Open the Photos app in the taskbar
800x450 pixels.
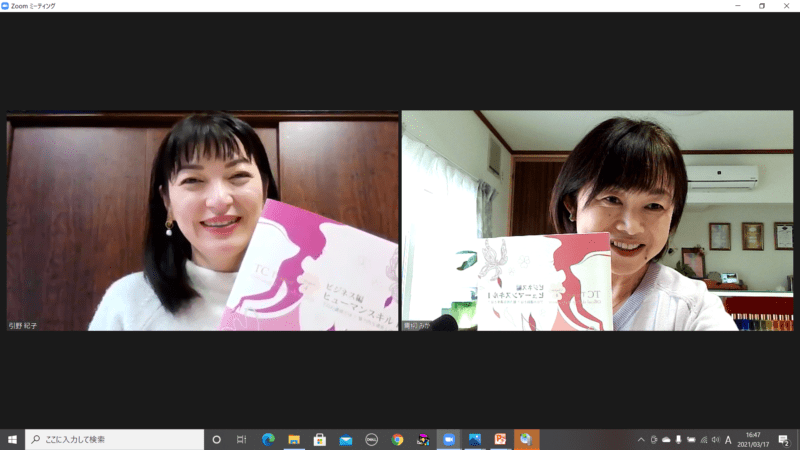pos(475,439)
